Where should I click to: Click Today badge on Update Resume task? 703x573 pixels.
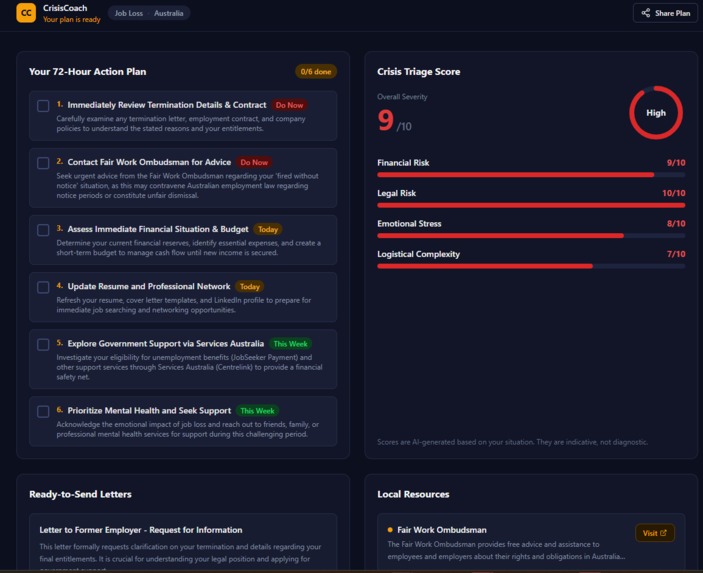click(x=250, y=286)
